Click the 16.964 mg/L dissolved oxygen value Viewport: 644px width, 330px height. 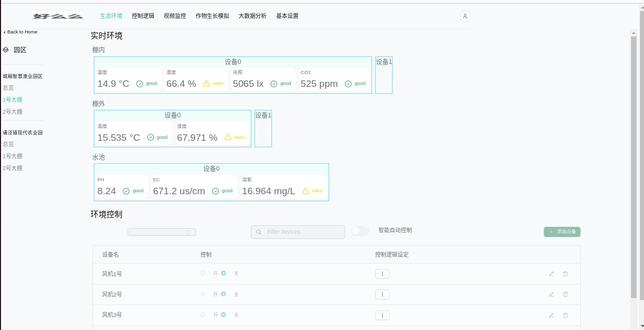coord(268,191)
